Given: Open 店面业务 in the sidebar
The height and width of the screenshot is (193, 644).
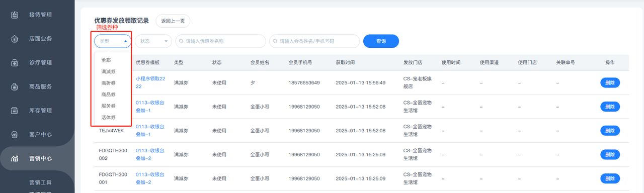Looking at the screenshot, I should click(40, 39).
